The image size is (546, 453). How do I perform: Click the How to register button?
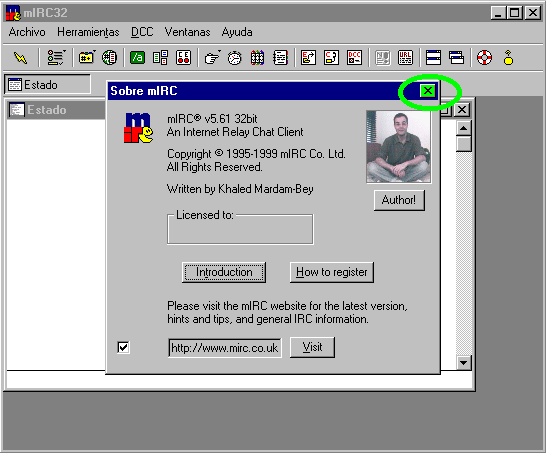(x=332, y=272)
